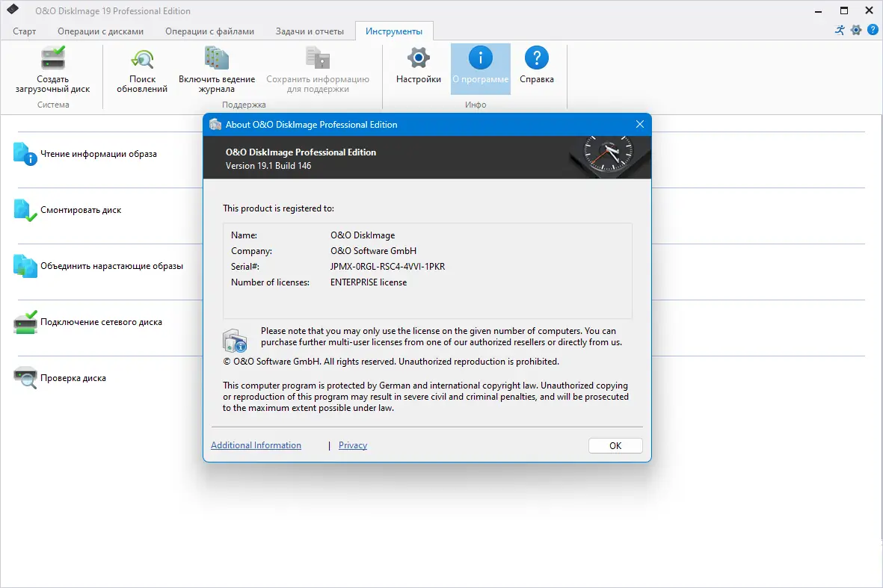Switch to Старт tab

(x=24, y=31)
